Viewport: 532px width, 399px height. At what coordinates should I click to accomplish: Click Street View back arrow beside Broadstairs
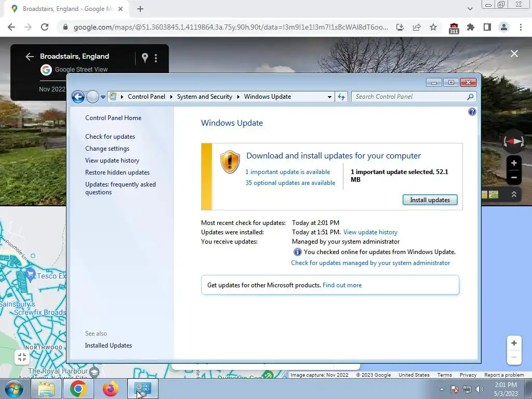(x=30, y=57)
